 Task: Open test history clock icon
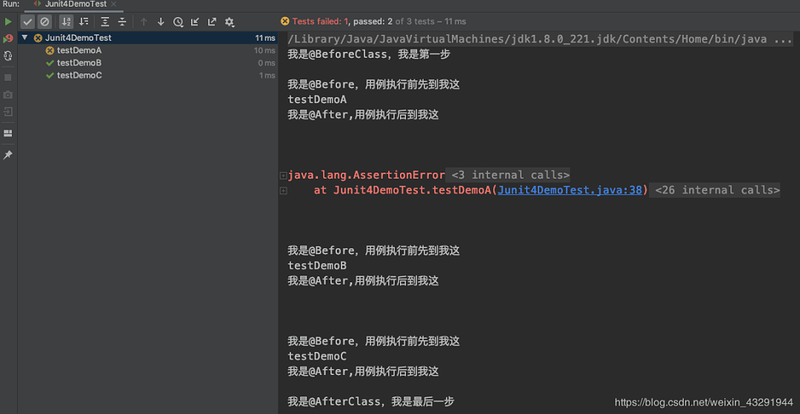coord(178,21)
